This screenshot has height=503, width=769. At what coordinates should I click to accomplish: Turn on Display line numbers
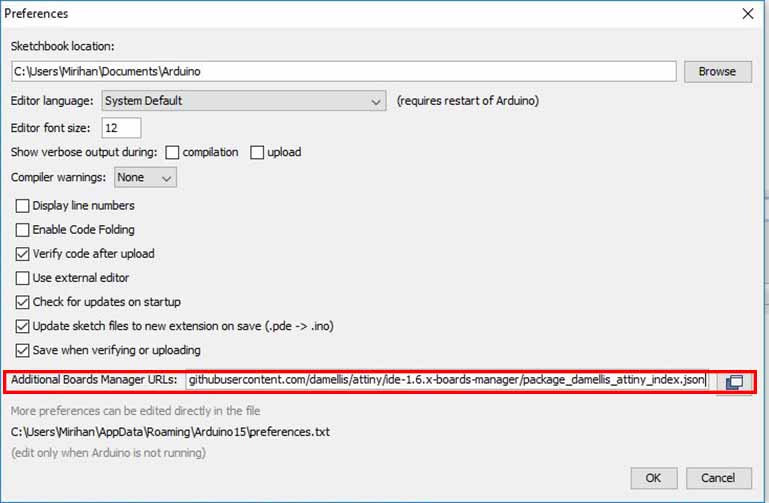coord(23,206)
